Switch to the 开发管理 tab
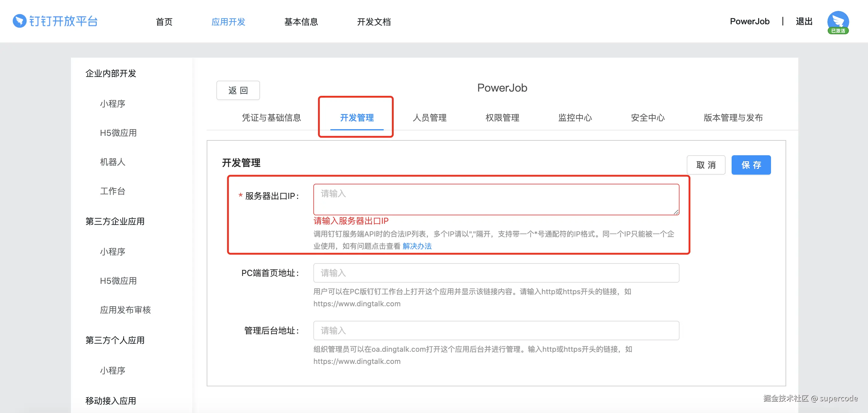The image size is (868, 413). (356, 118)
